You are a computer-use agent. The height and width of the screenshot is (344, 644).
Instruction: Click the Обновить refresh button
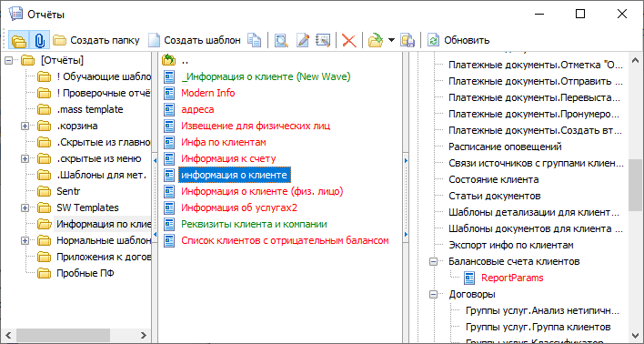(x=458, y=40)
